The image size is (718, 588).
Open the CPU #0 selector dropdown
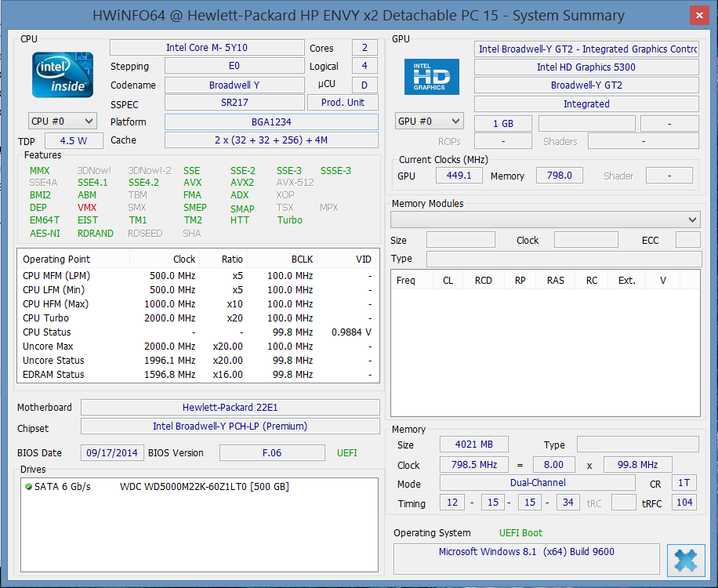(x=62, y=122)
